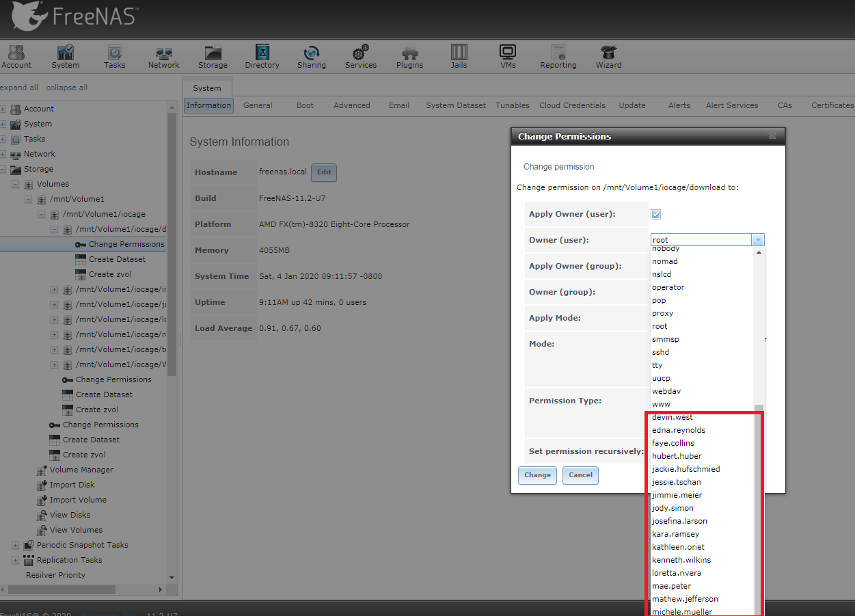Image resolution: width=855 pixels, height=616 pixels.
Task: Open the Owner (user) dropdown arrow
Action: pos(757,240)
